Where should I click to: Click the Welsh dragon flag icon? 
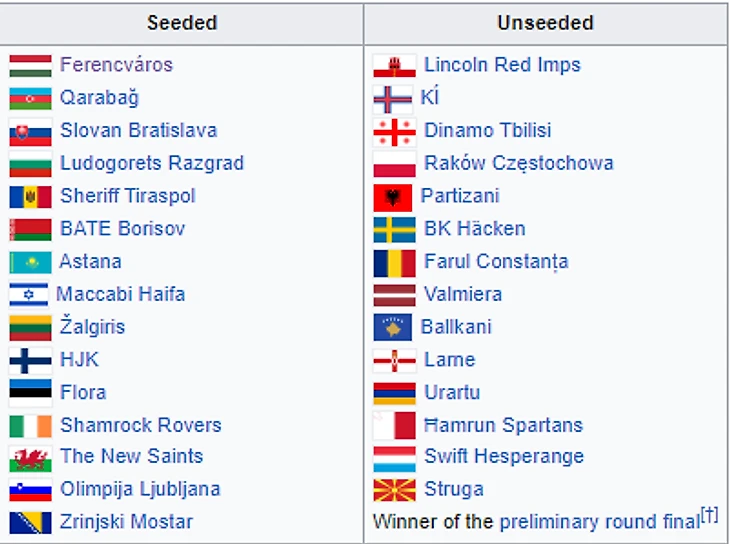point(30,458)
